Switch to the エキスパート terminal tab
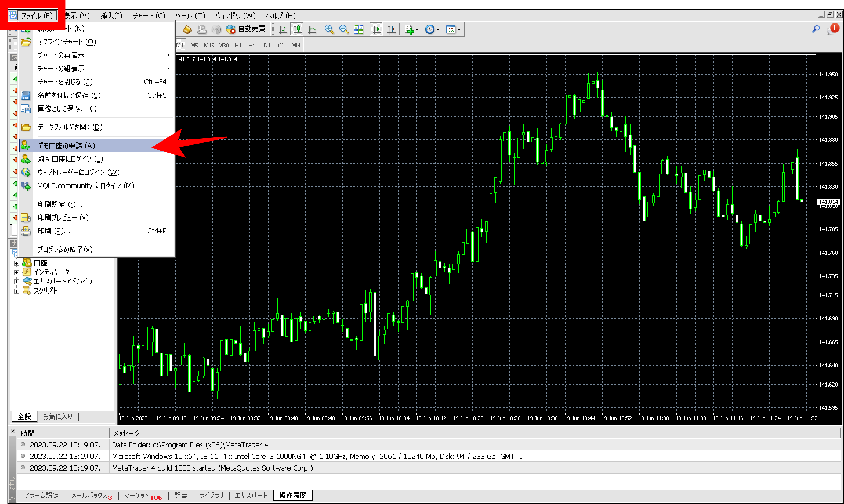Viewport: 844px width, 504px height. (251, 496)
